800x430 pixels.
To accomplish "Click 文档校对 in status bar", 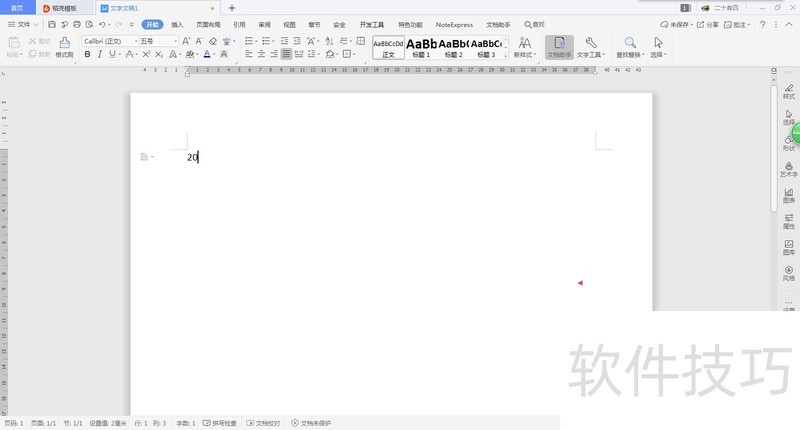I will (x=263, y=423).
